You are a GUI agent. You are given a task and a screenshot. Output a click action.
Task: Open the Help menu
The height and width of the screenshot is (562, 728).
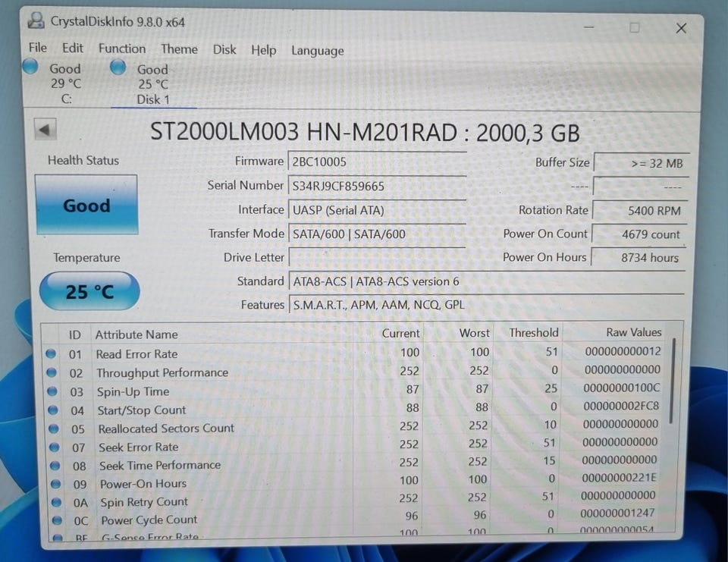264,50
